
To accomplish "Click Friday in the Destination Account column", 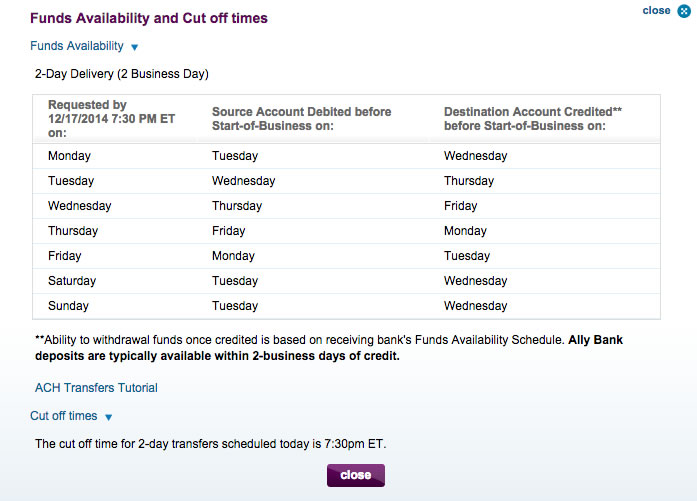I will (x=461, y=206).
